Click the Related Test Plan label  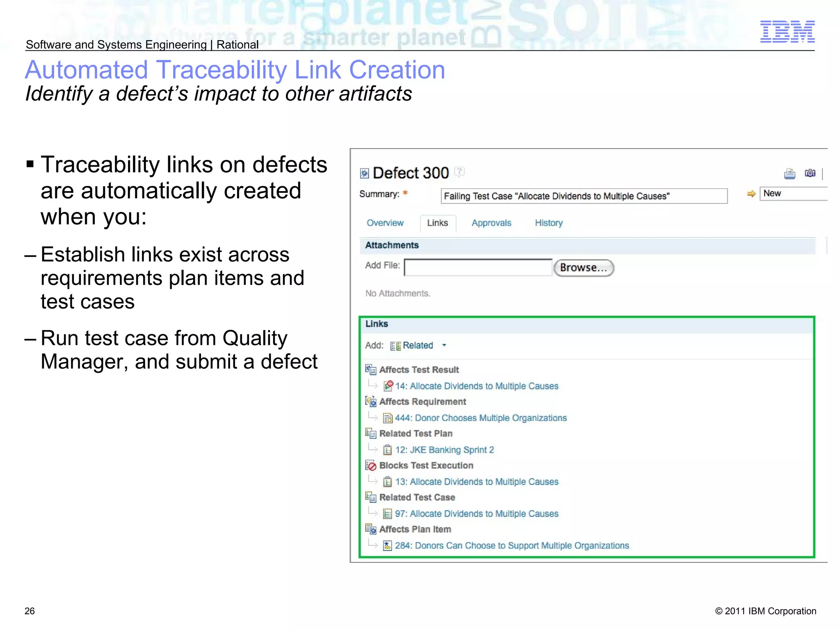[x=416, y=434]
